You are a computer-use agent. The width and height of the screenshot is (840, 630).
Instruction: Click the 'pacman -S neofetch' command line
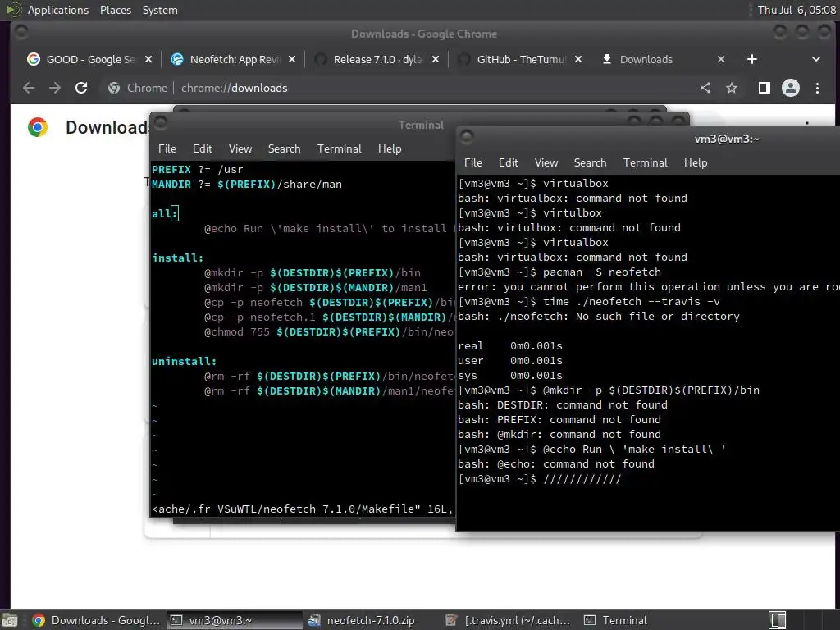coord(559,272)
